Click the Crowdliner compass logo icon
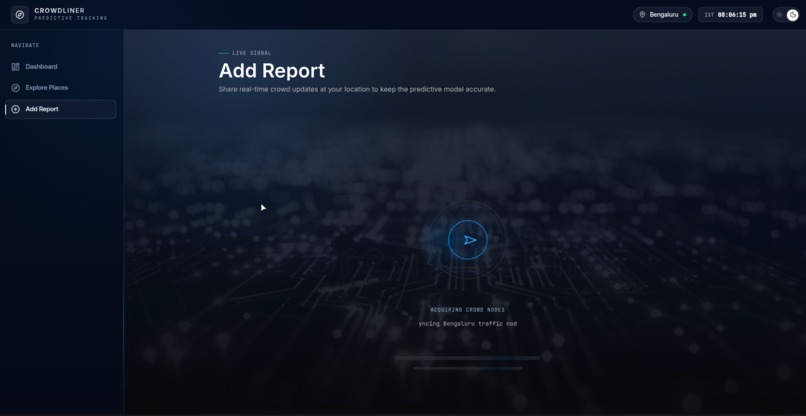Viewport: 806px width, 416px height. click(20, 14)
